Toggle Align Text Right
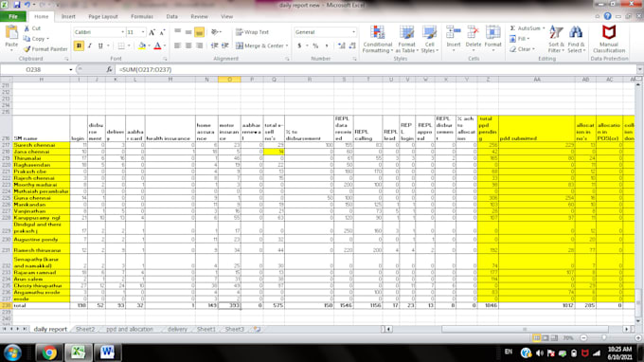Screen dimensions: 644x362 pyautogui.click(x=199, y=45)
